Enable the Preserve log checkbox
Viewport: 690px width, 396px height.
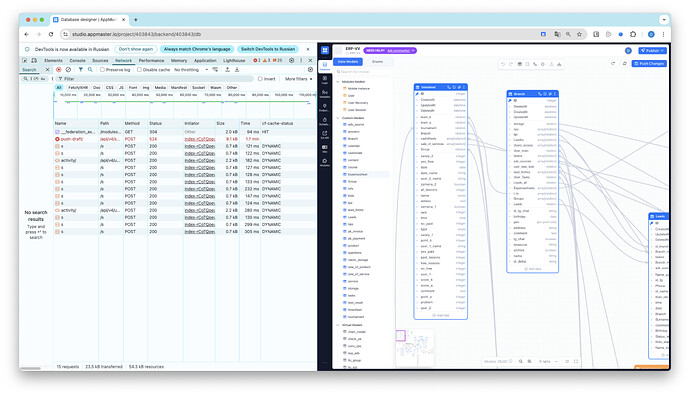102,70
